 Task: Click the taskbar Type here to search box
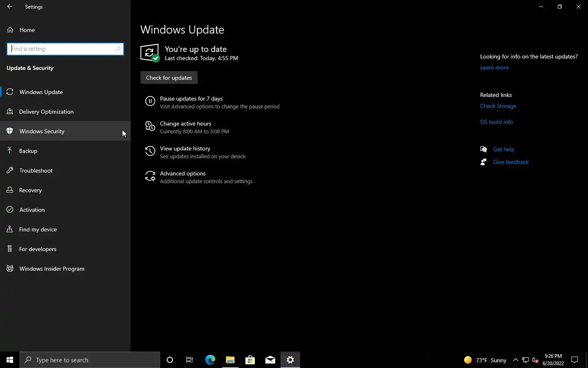point(90,360)
